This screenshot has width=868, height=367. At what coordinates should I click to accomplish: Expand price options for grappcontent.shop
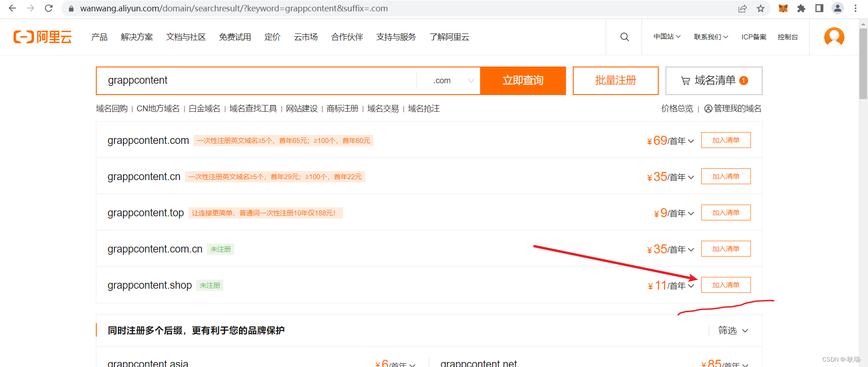[x=691, y=286]
